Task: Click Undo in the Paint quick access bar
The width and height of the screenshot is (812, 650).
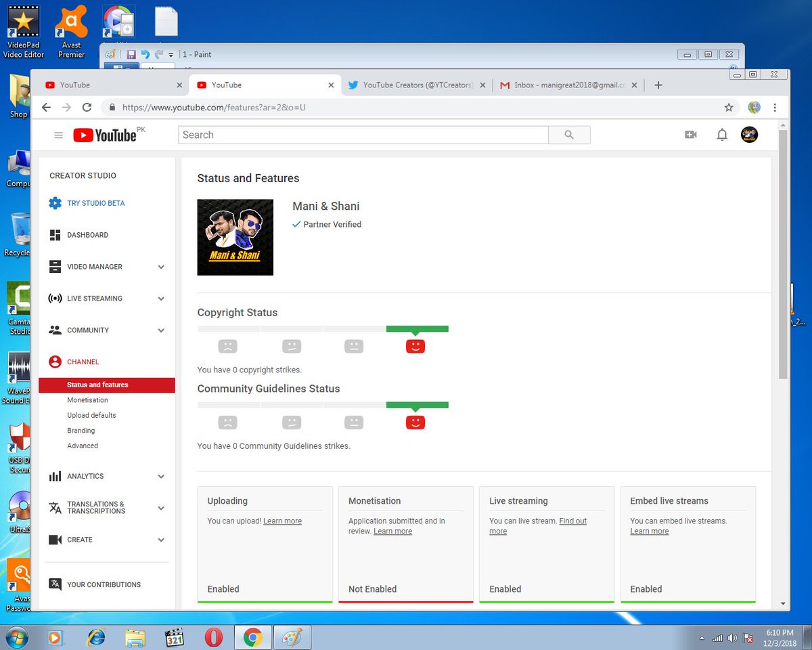Action: click(145, 54)
